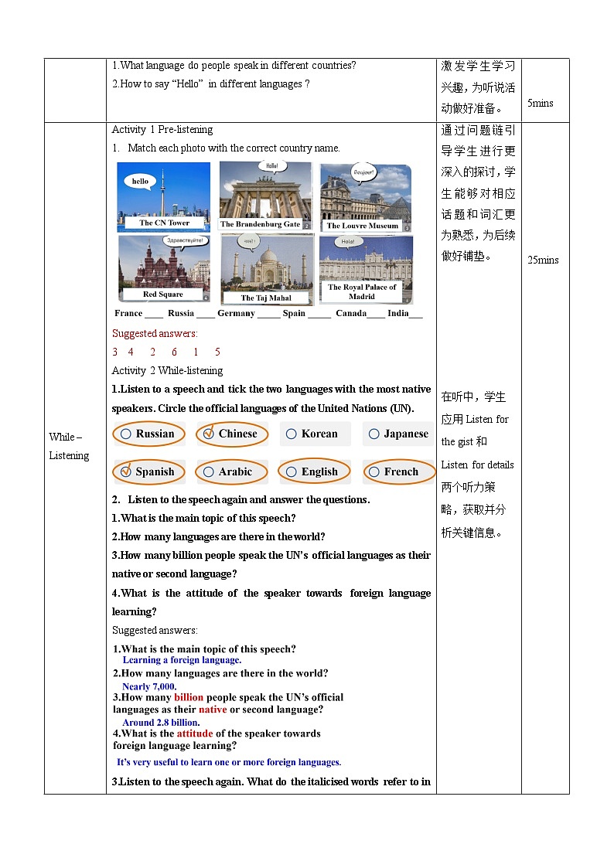Viewport: 614px width, 868px height.
Task: Click the blank after 'Russia'
Action: point(206,315)
